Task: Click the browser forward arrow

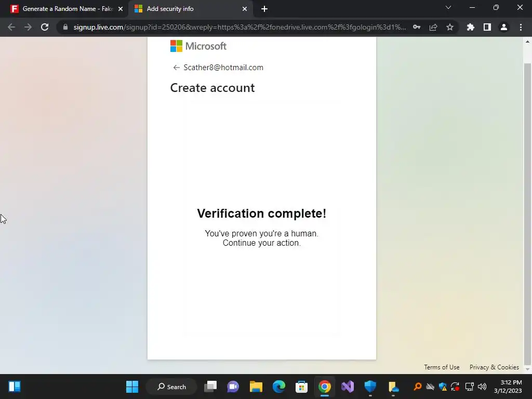Action: tap(28, 27)
